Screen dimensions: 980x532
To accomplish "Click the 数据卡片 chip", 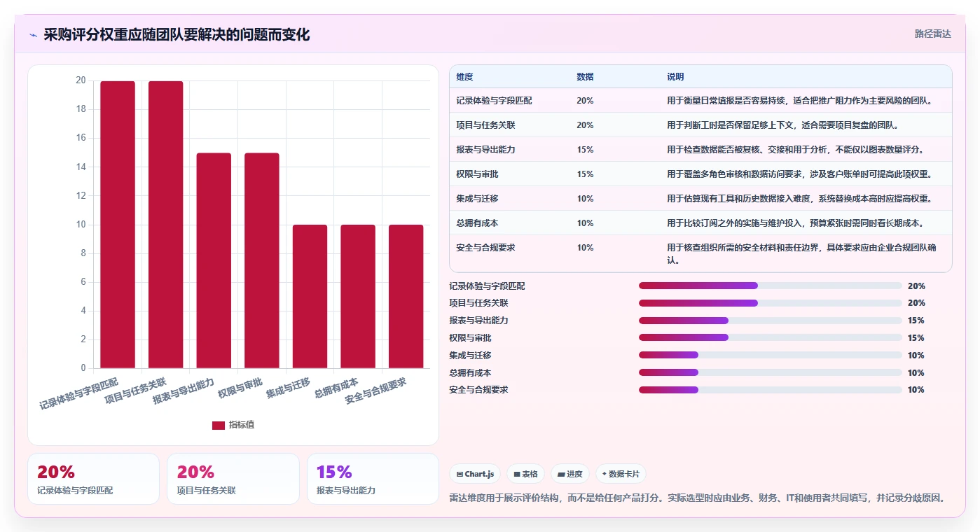I will pyautogui.click(x=621, y=474).
